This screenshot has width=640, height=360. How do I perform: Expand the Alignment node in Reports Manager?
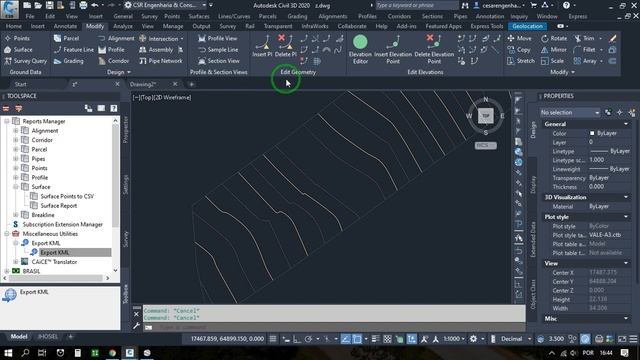point(16,131)
